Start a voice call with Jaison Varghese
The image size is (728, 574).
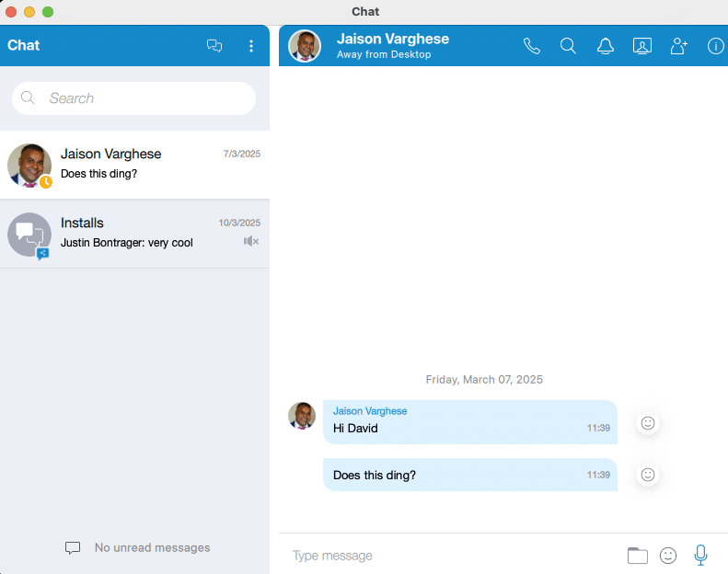click(532, 46)
